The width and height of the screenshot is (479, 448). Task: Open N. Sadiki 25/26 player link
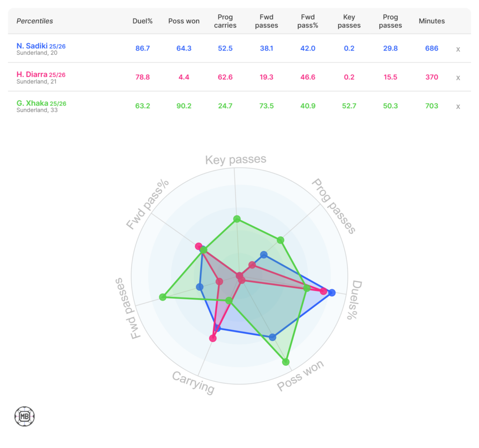(41, 46)
